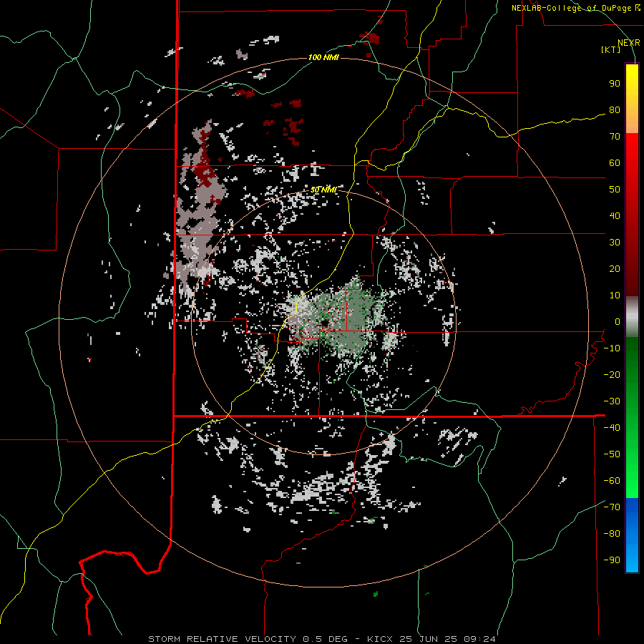Pick the blue band below -70 knots

click(632, 535)
